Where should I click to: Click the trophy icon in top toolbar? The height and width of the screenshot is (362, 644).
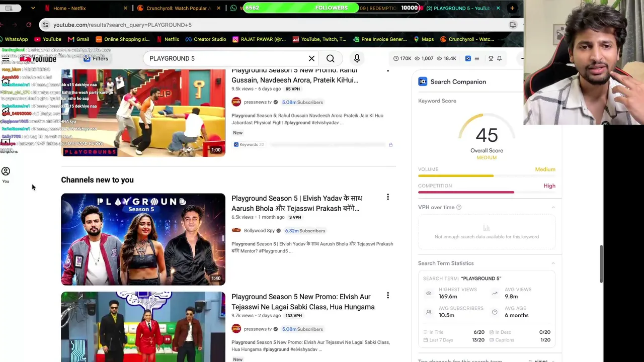pyautogui.click(x=491, y=58)
